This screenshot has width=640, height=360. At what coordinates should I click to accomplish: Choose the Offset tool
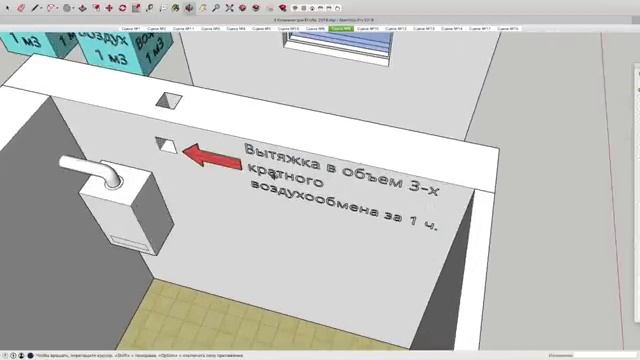[x=96, y=8]
